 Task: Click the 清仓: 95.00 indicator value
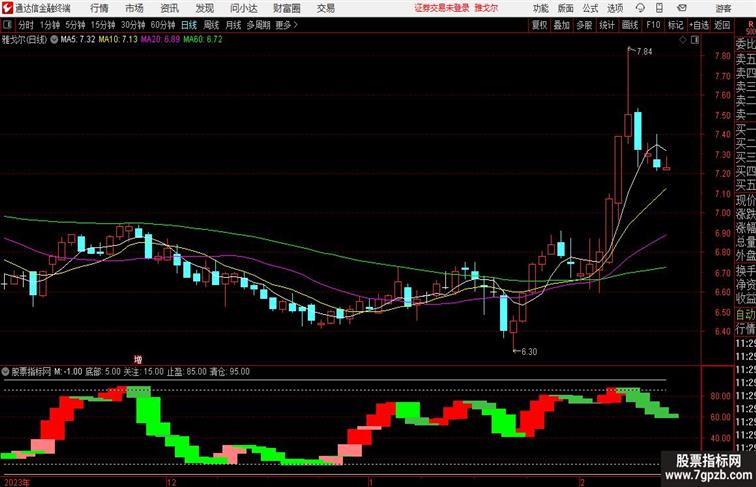[x=230, y=372]
